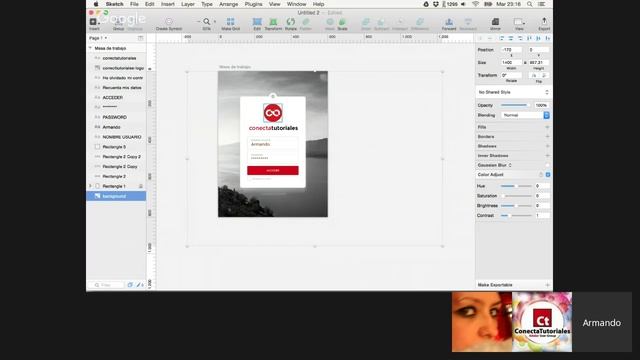The height and width of the screenshot is (360, 640).
Task: Expand the Rectangle 1 layer group
Action: click(x=90, y=186)
